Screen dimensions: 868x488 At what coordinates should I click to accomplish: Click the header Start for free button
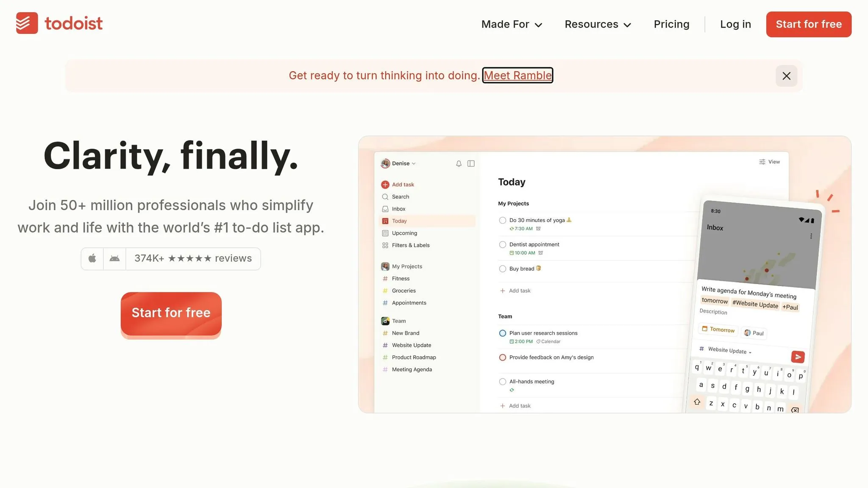point(809,24)
